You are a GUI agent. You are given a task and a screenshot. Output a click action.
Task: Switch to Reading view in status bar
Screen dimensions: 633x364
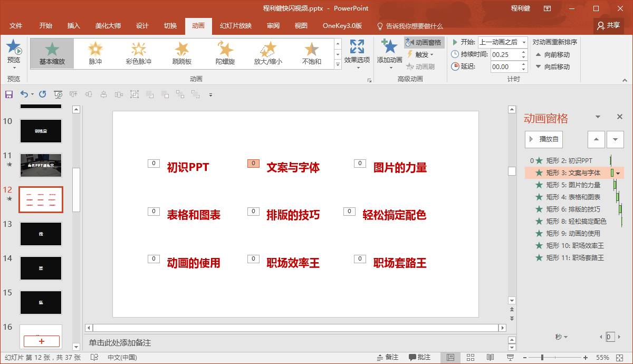click(490, 357)
